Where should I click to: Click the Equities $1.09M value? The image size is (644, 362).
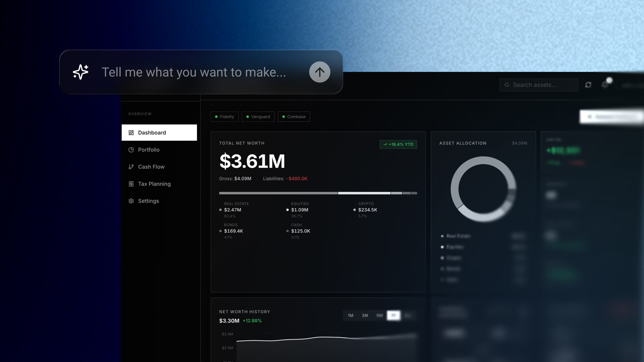[300, 210]
